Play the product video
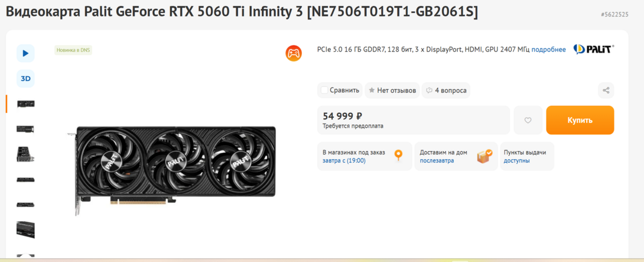644x262 pixels. pos(25,53)
